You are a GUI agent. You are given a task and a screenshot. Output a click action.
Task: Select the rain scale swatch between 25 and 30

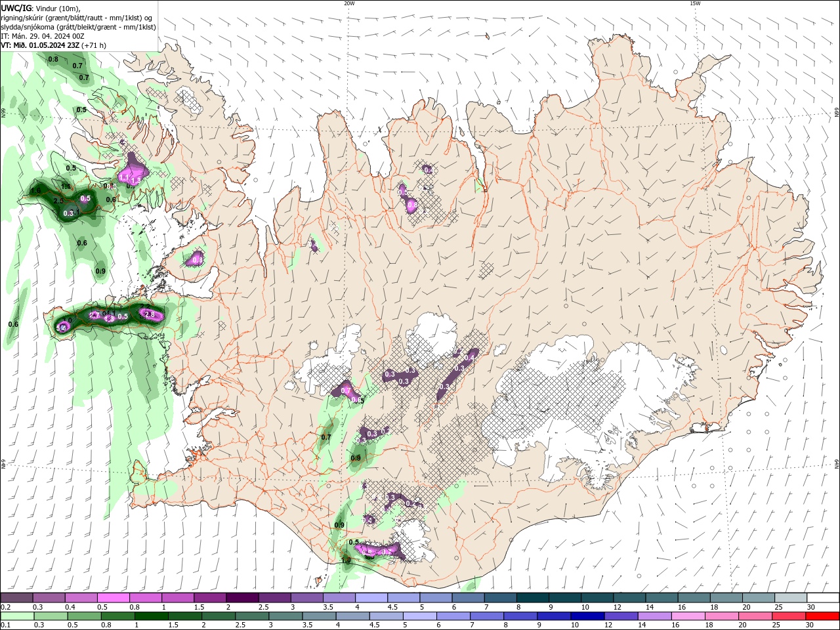789,616
